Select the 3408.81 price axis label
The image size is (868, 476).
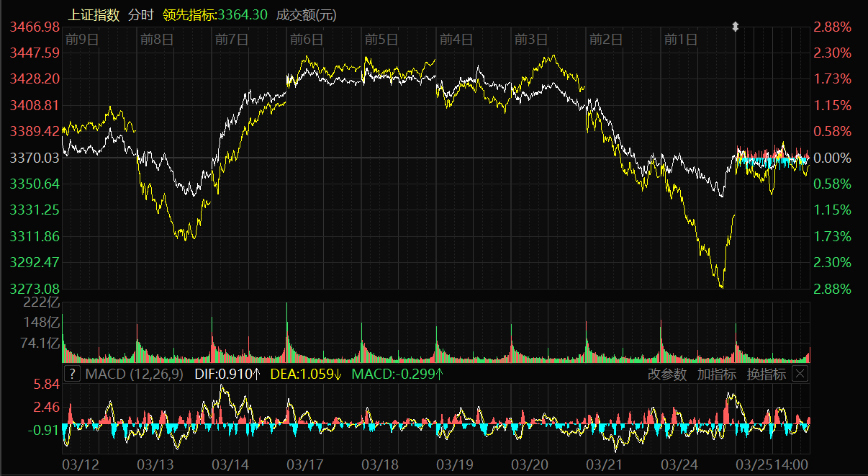(x=35, y=105)
